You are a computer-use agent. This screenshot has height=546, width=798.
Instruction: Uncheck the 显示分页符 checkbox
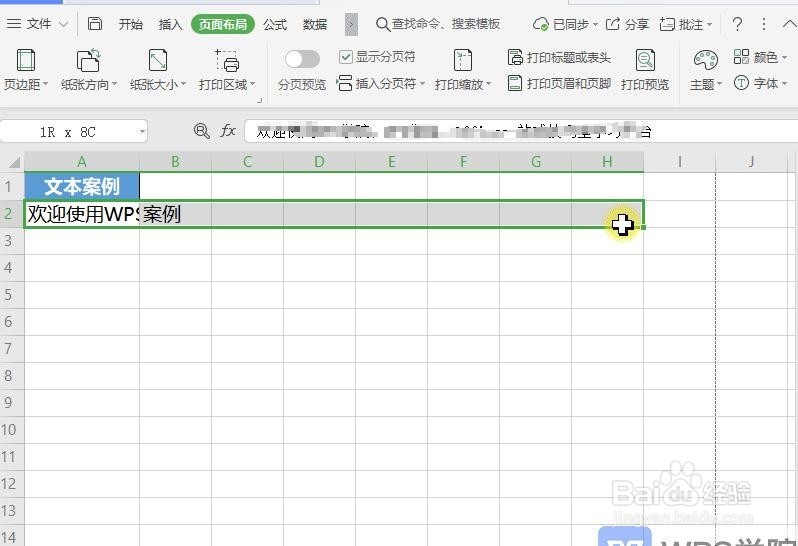[x=346, y=56]
